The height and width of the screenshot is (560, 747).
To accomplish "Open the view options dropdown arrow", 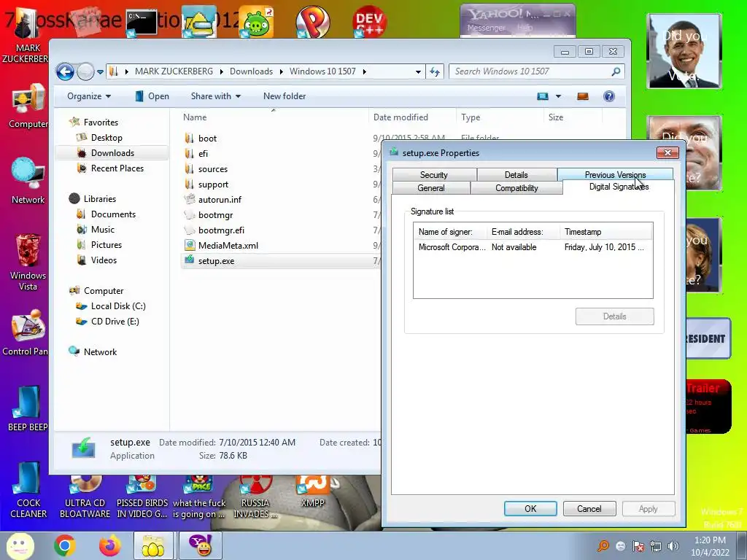I will (558, 96).
